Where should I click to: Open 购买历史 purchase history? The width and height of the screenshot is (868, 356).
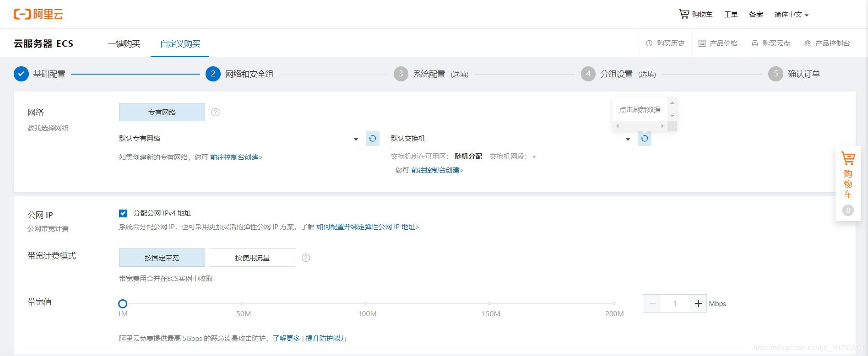pyautogui.click(x=665, y=43)
